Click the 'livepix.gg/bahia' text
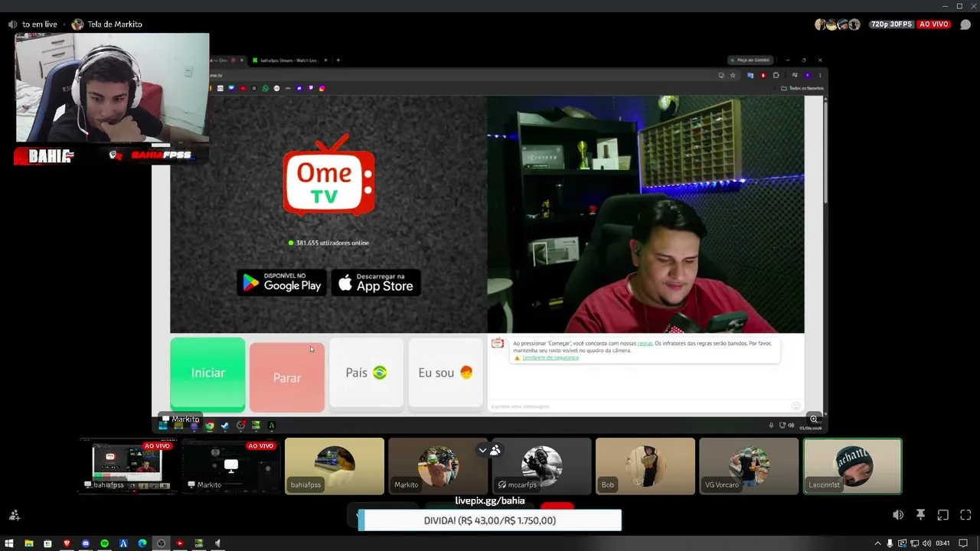 (490, 501)
